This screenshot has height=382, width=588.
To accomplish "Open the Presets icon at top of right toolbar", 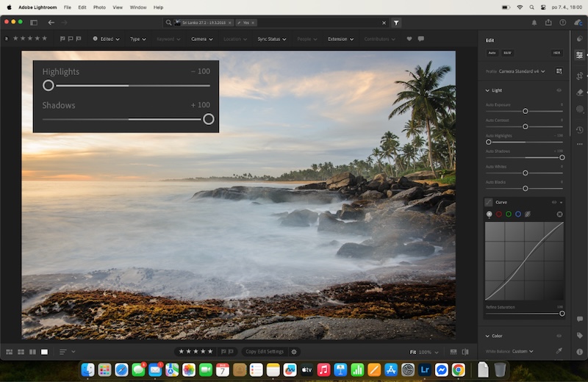I will click(x=579, y=39).
